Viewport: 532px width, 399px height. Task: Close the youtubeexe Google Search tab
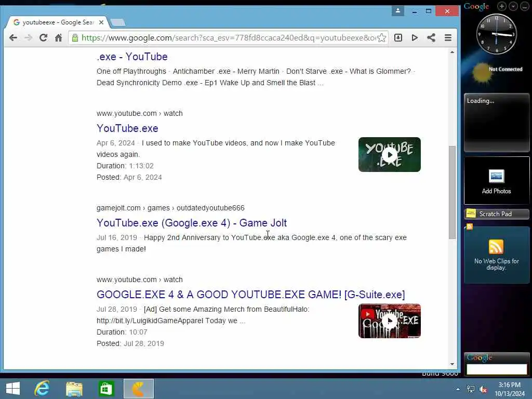pos(101,22)
